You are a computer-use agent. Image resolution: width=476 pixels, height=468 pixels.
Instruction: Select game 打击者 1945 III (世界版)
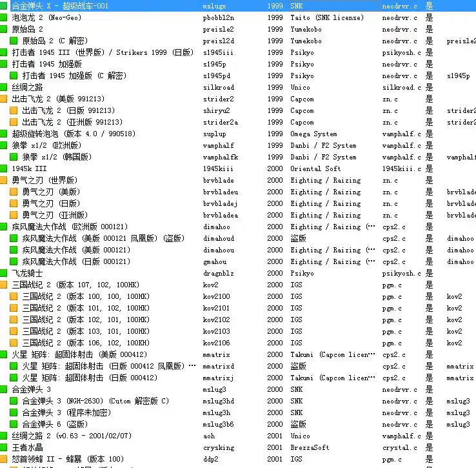(x=103, y=52)
